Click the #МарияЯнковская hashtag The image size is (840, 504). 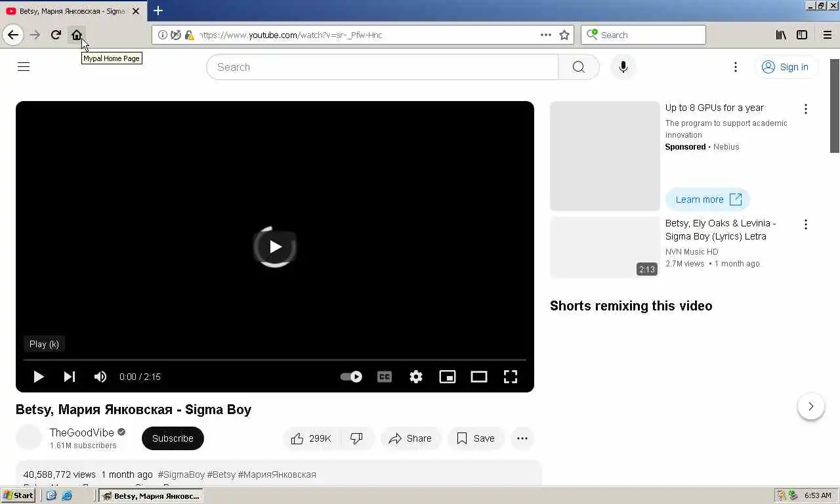[x=277, y=474]
